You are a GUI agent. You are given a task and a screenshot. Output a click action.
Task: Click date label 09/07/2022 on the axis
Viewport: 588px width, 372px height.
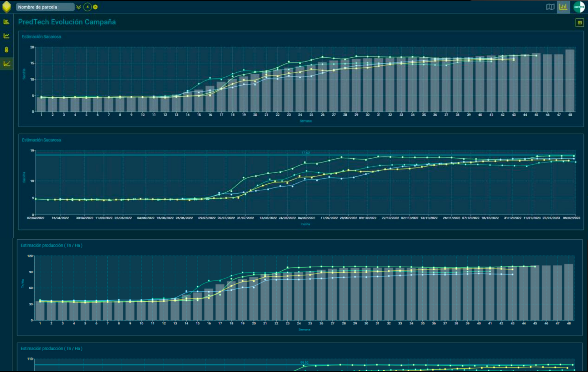point(207,218)
